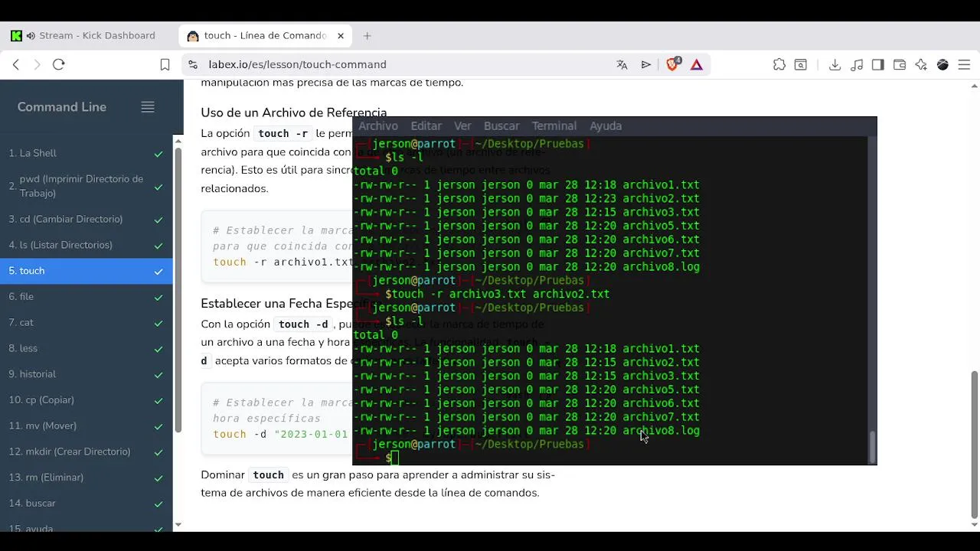The height and width of the screenshot is (551, 980).
Task: View site information icon beside labex.io URL
Action: click(x=192, y=65)
